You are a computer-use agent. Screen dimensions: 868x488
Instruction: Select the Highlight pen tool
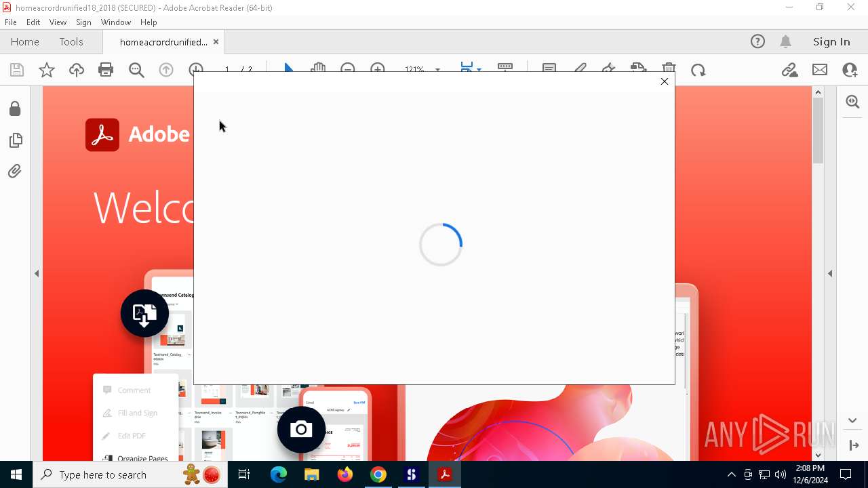pos(580,68)
